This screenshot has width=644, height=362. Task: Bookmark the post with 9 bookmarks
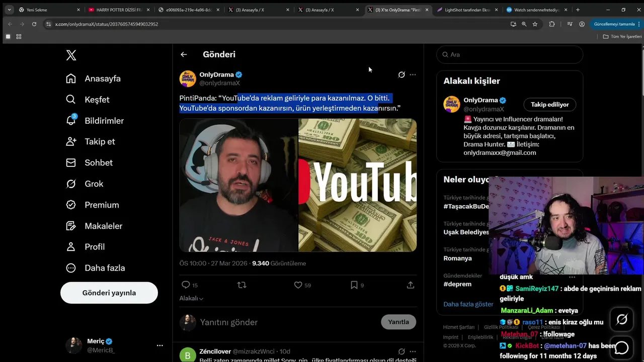pyautogui.click(x=357, y=285)
